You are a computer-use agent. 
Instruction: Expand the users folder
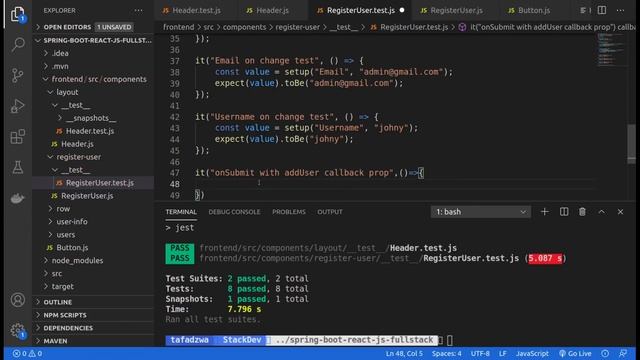click(x=93, y=235)
